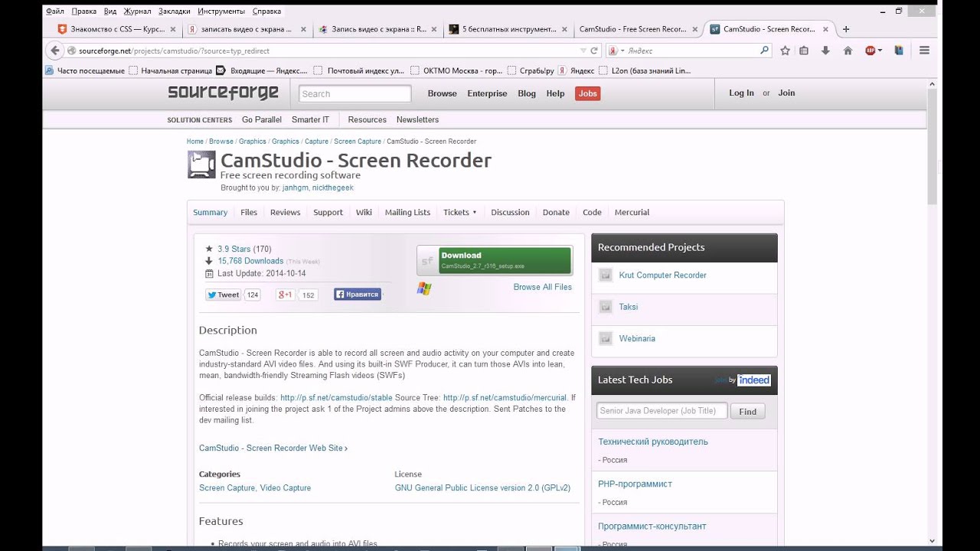Viewport: 980px width, 551px height.
Task: Click Facebook Нравится like button
Action: 357,294
